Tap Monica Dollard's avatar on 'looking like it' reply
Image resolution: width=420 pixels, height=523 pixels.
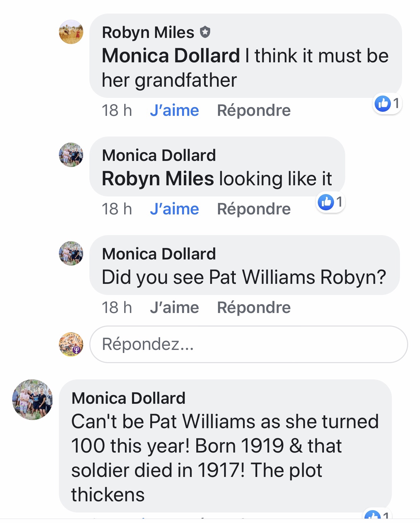71,155
